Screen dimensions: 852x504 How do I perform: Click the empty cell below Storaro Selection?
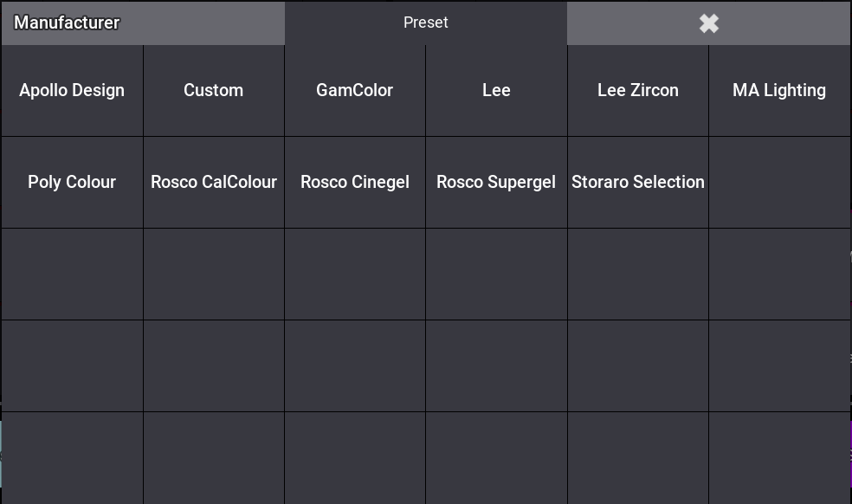click(x=637, y=275)
